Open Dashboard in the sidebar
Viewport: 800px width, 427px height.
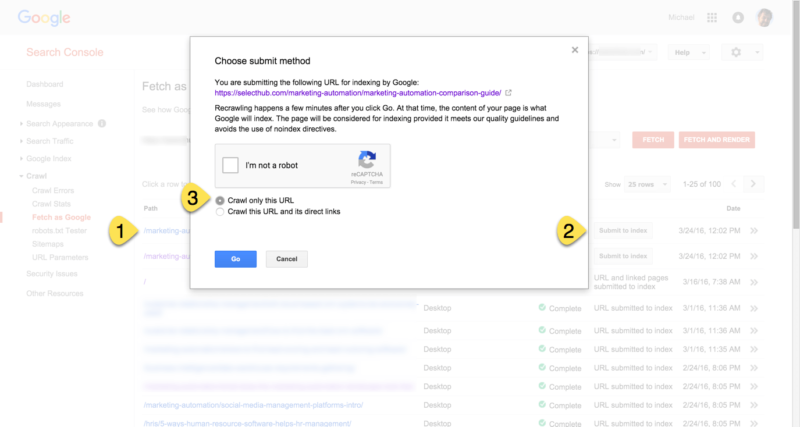click(x=45, y=84)
